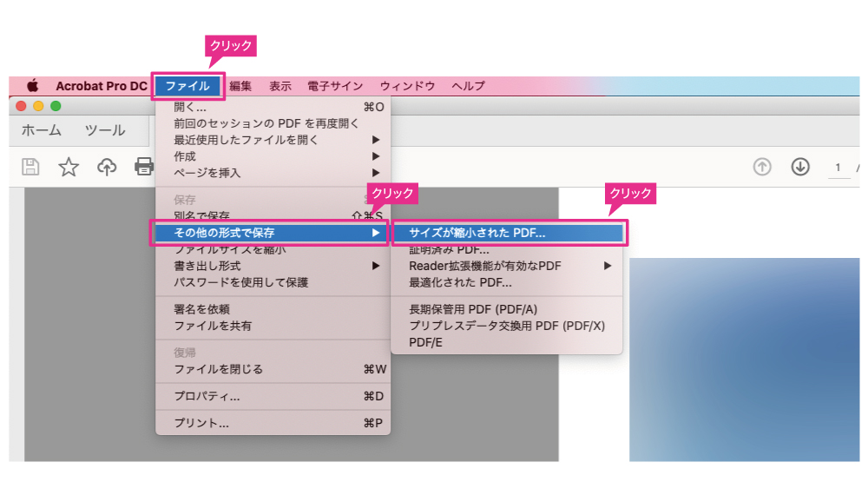This screenshot has width=868, height=482.
Task: Select 前回のセッションの PDF を再度開く
Action: (x=273, y=123)
